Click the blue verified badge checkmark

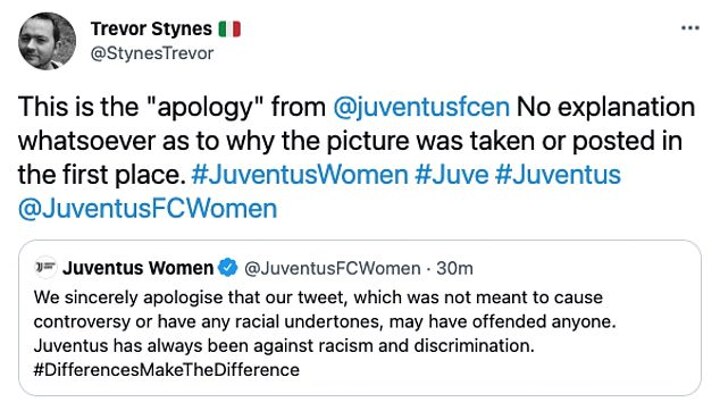coord(227,268)
